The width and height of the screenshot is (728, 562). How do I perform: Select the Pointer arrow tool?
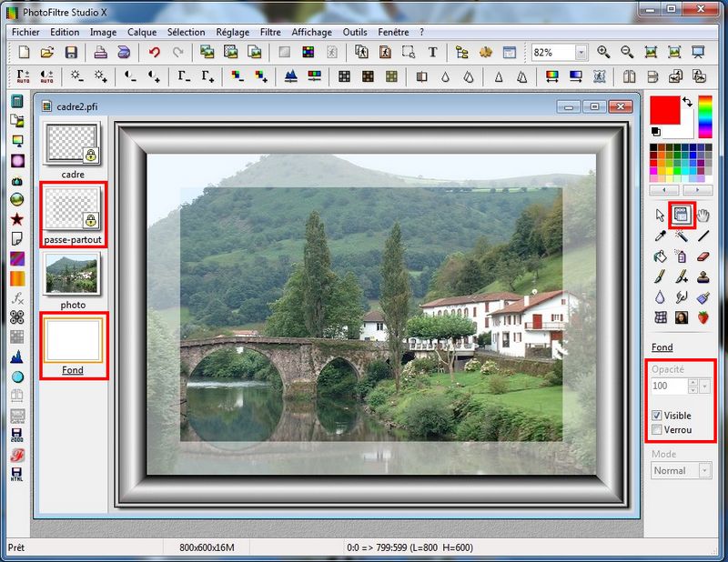tap(660, 216)
